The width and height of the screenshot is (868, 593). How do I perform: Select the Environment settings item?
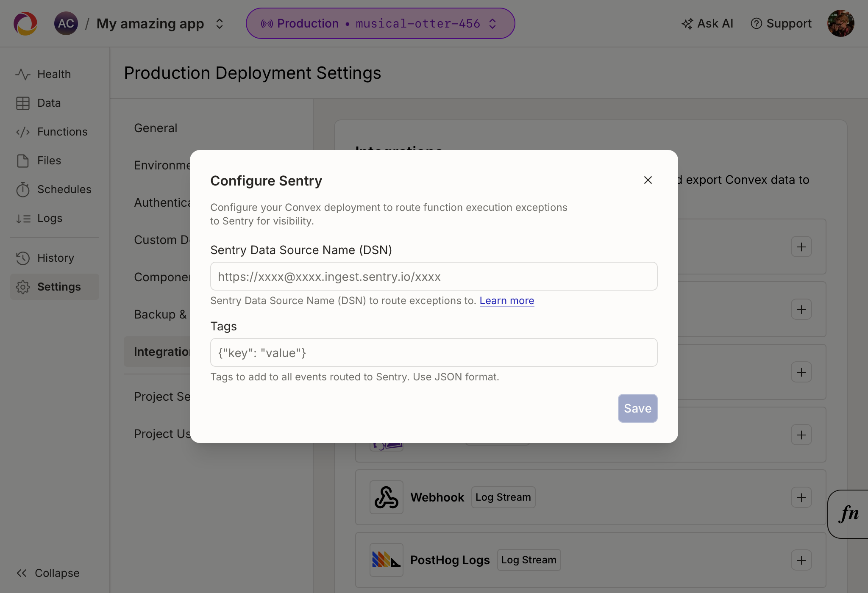[x=162, y=165]
